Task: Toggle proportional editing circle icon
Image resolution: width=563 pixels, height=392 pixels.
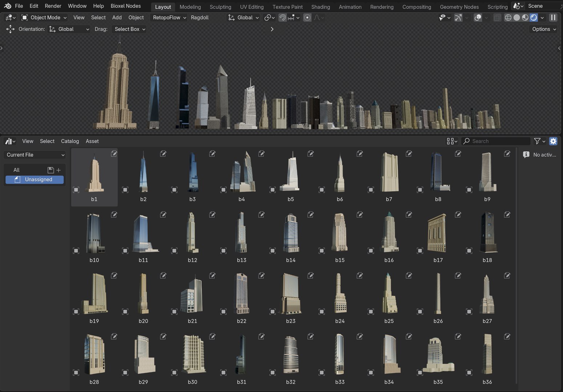Action: tap(307, 17)
